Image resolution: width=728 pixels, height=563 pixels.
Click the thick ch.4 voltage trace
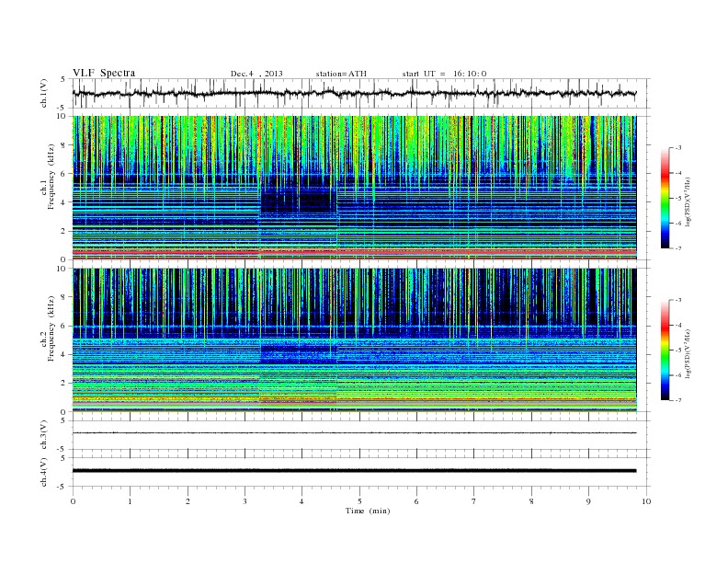point(354,471)
